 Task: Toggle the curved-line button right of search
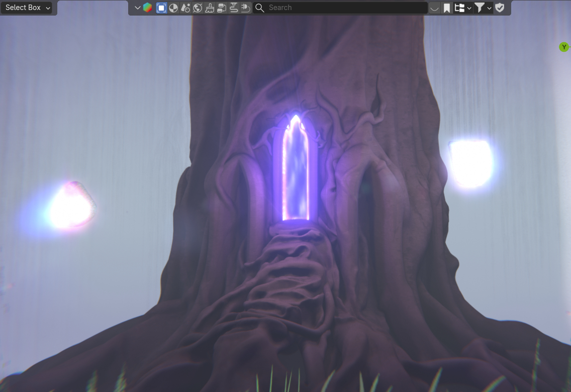tap(434, 8)
